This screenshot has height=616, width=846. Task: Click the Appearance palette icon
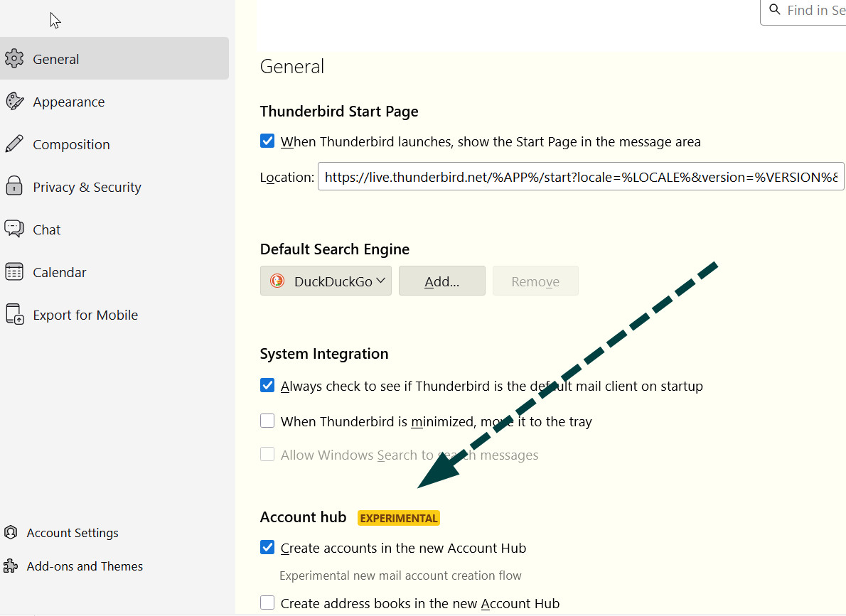click(14, 102)
